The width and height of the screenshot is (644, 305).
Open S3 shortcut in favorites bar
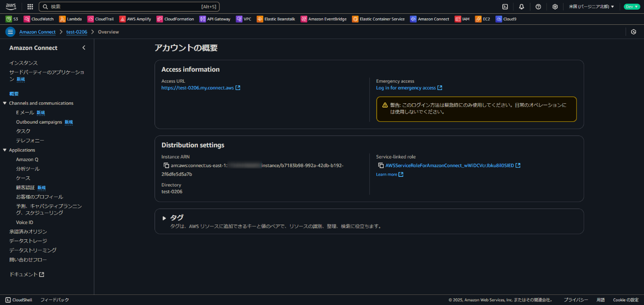[x=12, y=19]
